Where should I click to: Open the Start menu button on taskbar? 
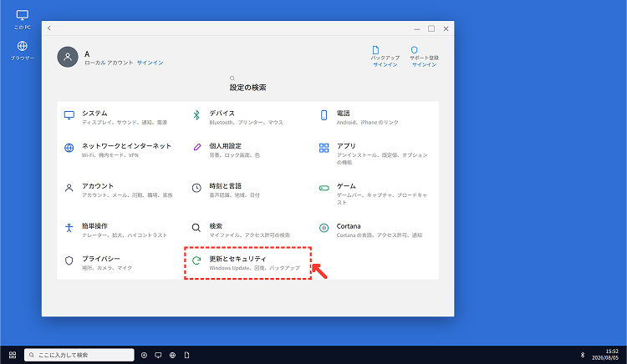click(13, 355)
